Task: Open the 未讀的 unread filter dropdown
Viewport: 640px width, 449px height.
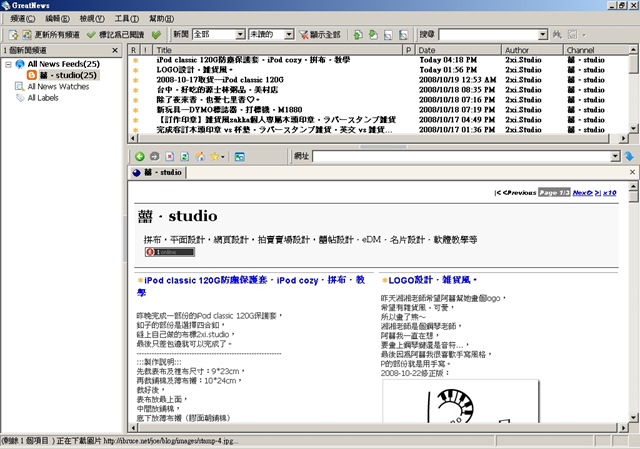Action: click(289, 35)
